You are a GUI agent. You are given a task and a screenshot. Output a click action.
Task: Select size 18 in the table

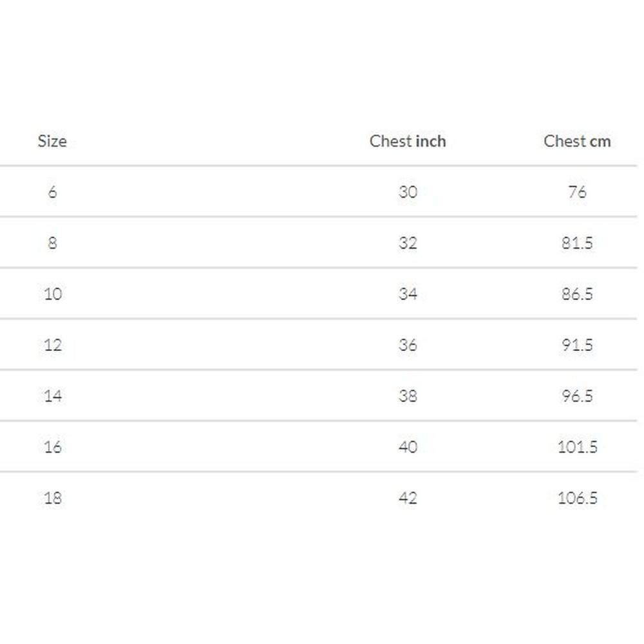pyautogui.click(x=53, y=497)
